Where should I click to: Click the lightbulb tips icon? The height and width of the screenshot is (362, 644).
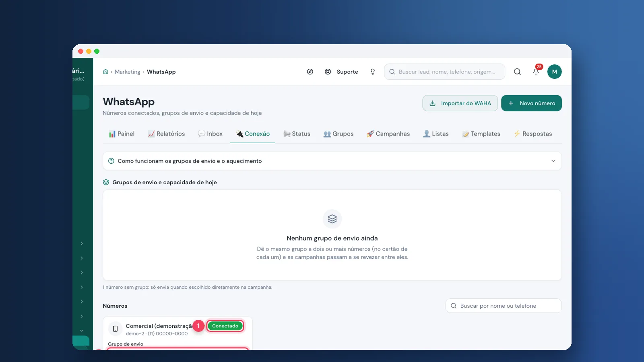point(373,72)
